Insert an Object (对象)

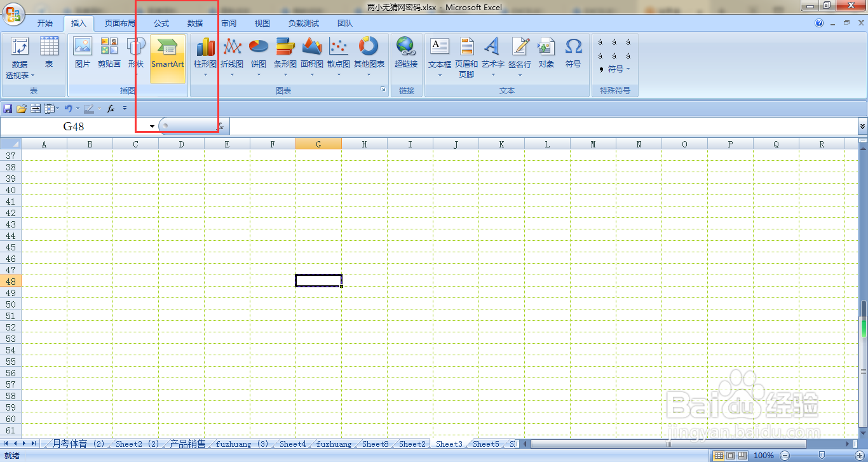(x=546, y=58)
